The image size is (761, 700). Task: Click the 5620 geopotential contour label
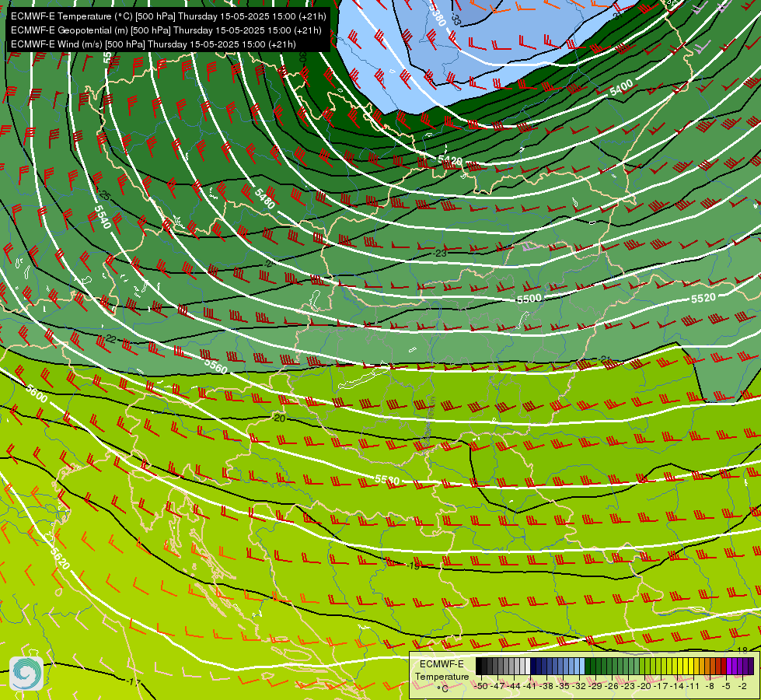click(60, 558)
